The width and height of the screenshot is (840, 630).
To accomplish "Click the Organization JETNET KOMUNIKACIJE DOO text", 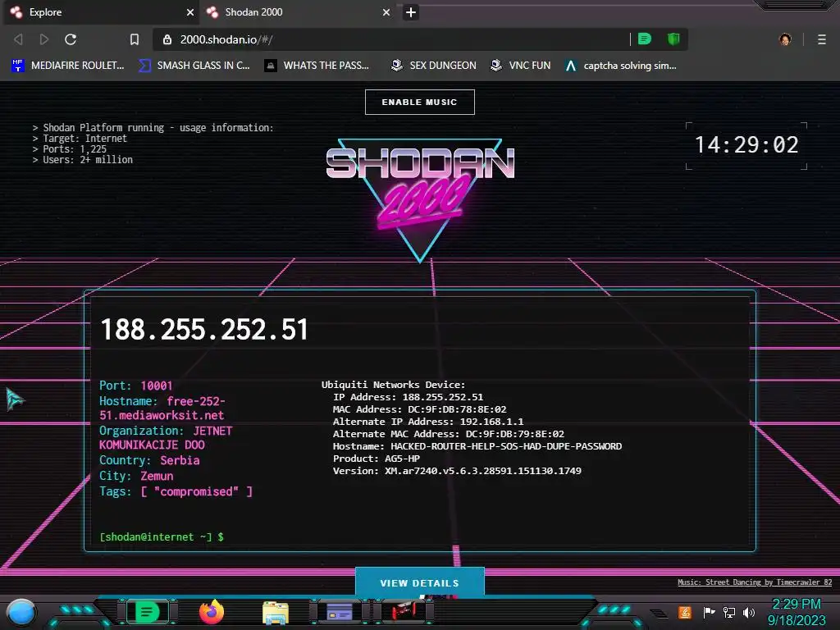I will (x=166, y=438).
